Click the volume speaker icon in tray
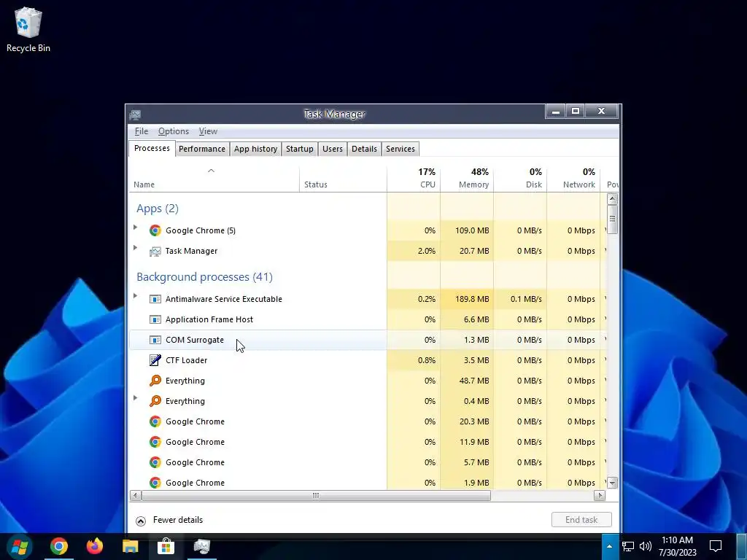 pyautogui.click(x=646, y=546)
